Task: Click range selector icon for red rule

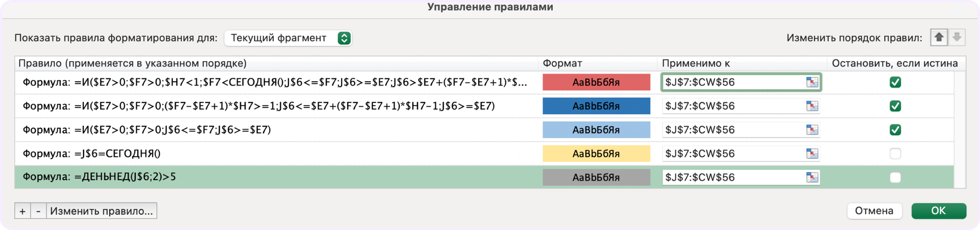Action: tap(812, 82)
